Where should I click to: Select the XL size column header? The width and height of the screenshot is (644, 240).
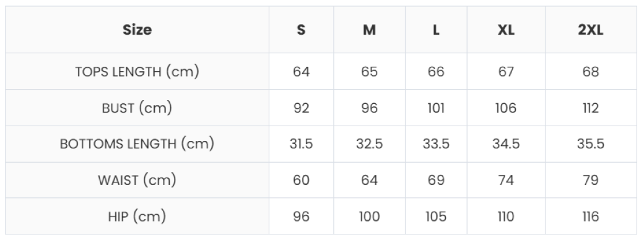[506, 30]
